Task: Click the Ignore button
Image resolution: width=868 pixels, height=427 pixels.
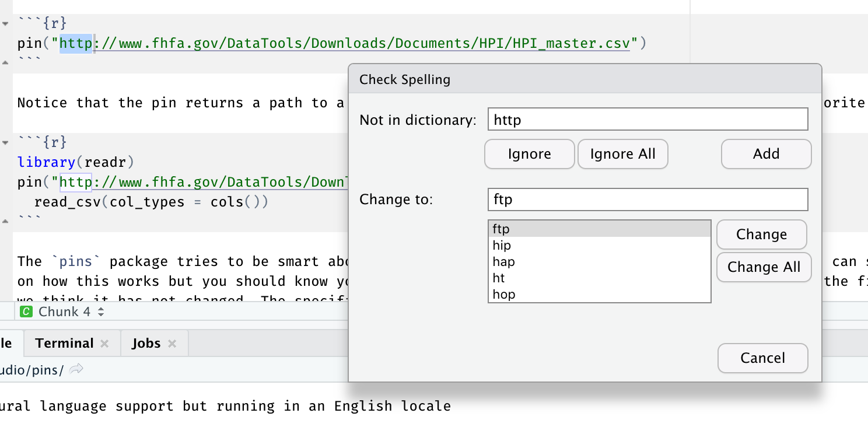Action: [x=529, y=154]
